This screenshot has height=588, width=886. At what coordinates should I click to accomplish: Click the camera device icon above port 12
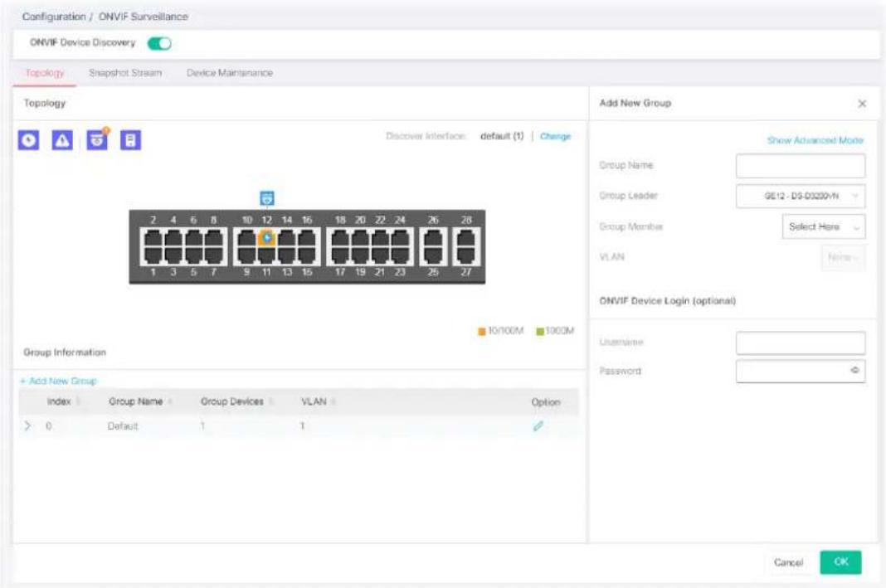(266, 198)
